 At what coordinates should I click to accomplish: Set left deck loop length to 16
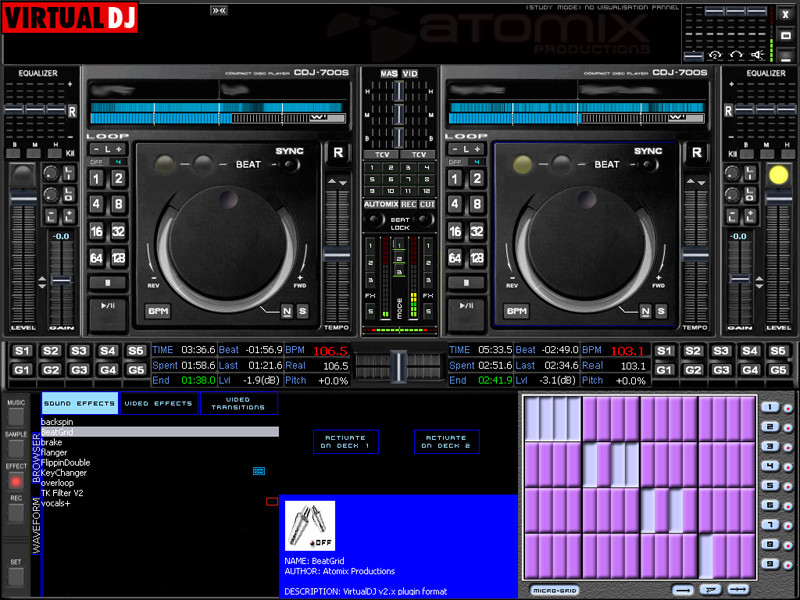click(x=96, y=232)
